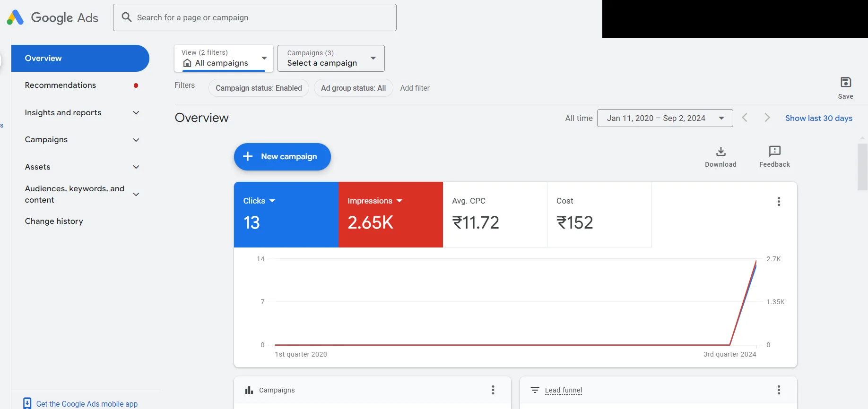868x409 pixels.
Task: Click the "3rd quarter 2024" axis label
Action: 729,354
